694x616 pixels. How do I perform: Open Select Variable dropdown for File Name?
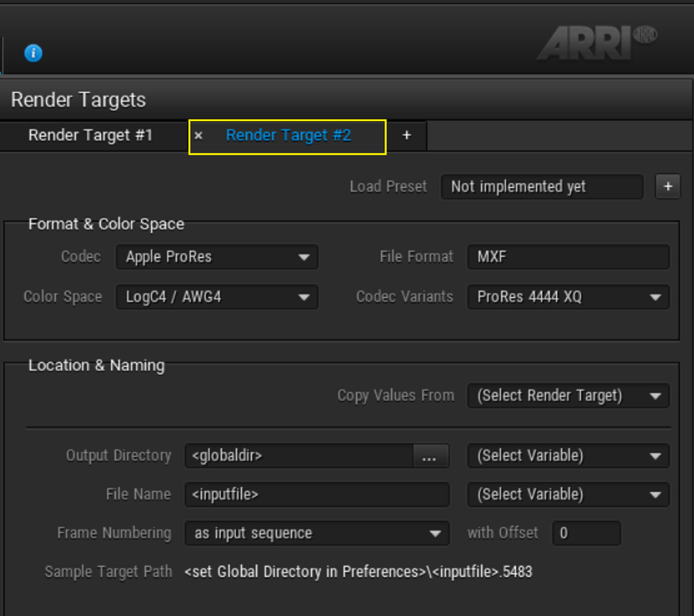568,494
